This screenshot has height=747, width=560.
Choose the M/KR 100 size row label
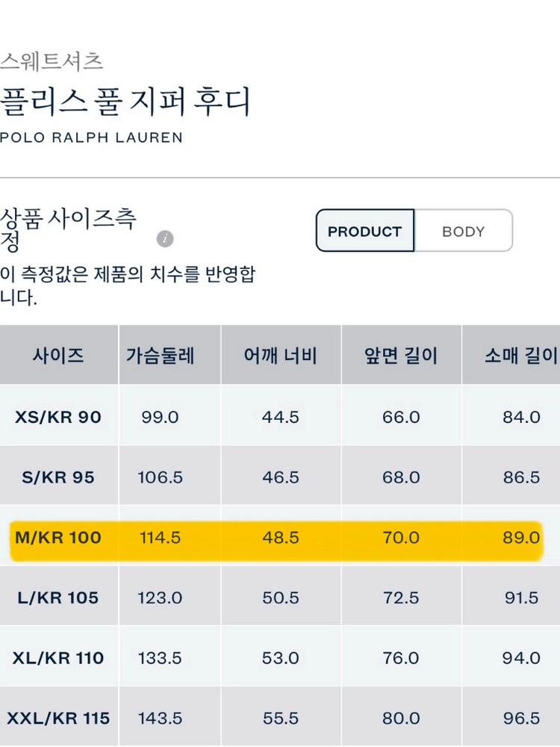pyautogui.click(x=58, y=537)
